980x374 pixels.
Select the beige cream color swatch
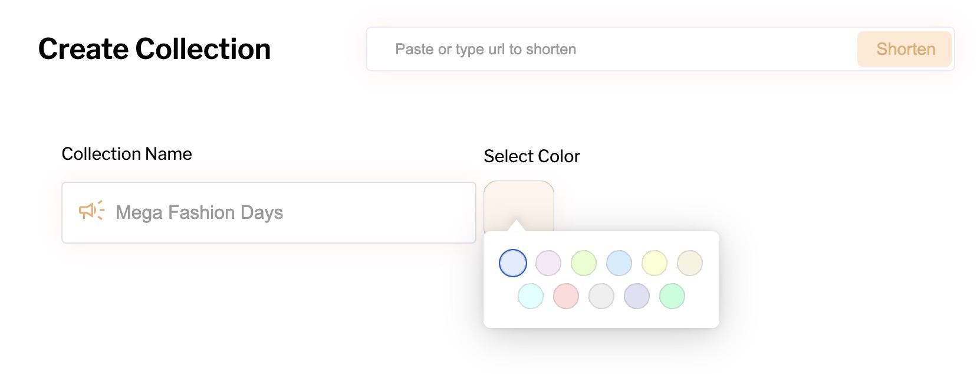(690, 263)
